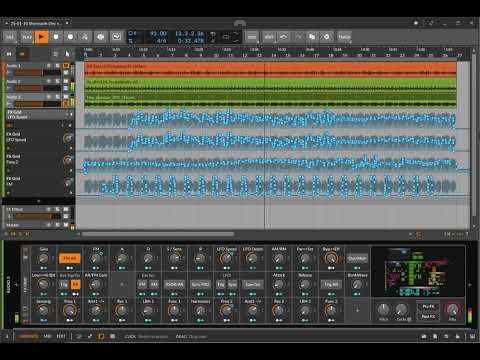Toggle the metronome icon beside the tempo
Screen dimensions: 480x360
pyautogui.click(x=212, y=34)
